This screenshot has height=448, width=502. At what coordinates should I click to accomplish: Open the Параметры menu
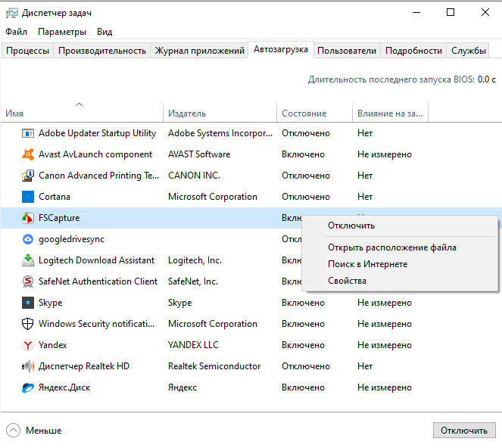pos(62,32)
